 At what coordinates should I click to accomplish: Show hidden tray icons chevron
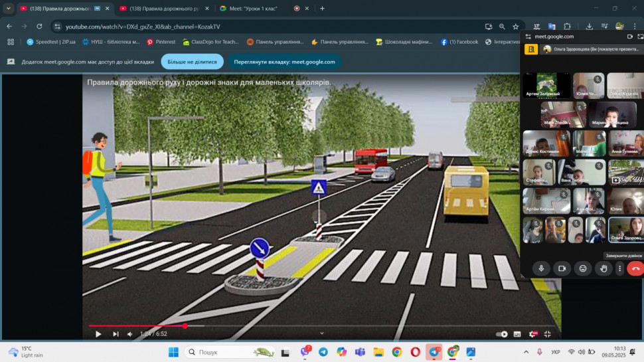tap(526, 352)
